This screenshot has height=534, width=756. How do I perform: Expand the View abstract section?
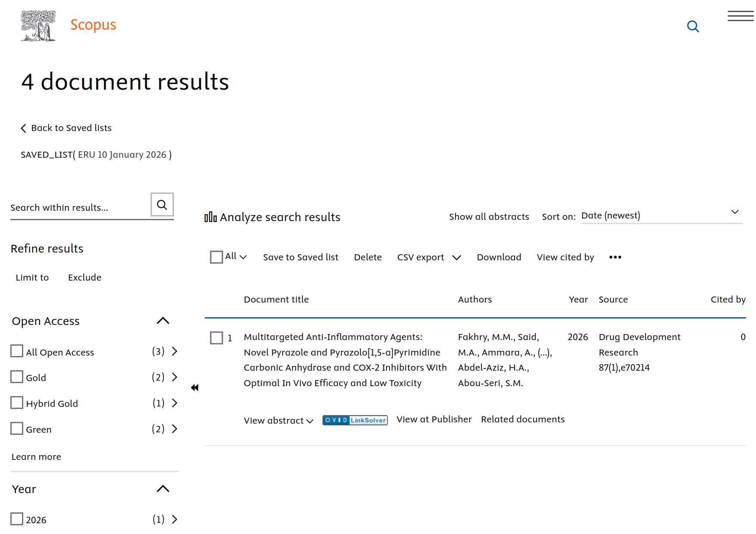[x=278, y=421]
